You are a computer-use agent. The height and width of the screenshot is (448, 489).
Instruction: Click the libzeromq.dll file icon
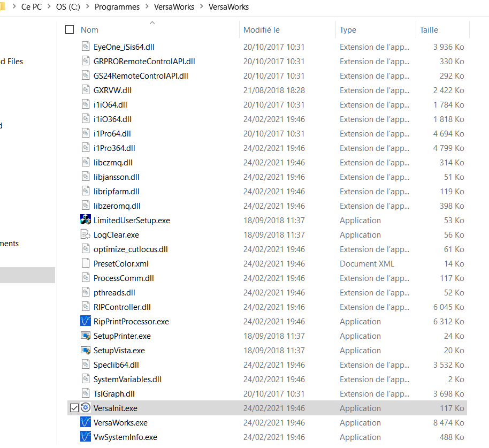86,206
